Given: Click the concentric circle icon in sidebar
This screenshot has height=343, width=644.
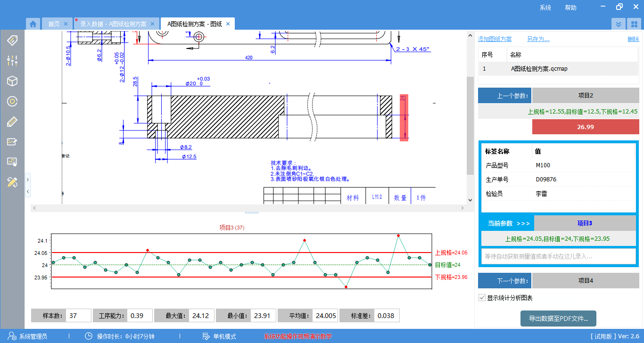Looking at the screenshot, I should [12, 101].
